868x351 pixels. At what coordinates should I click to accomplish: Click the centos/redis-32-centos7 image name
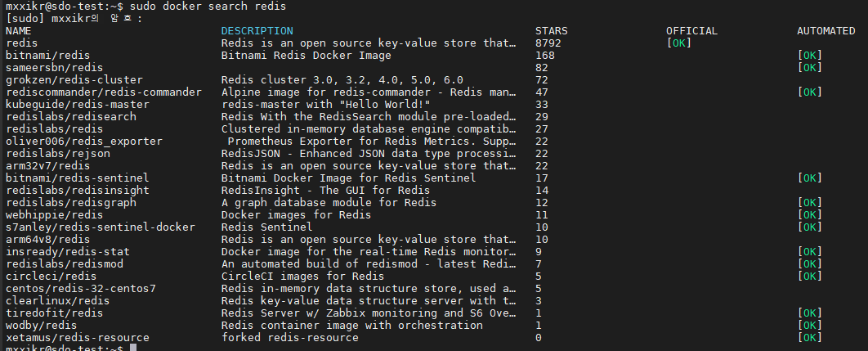pos(80,288)
